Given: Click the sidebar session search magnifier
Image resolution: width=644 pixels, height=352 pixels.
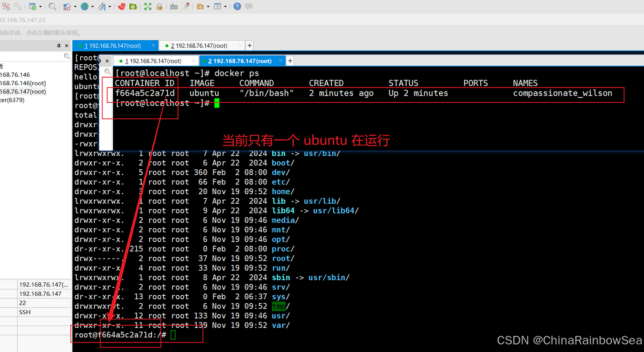Looking at the screenshot, I should tap(66, 57).
